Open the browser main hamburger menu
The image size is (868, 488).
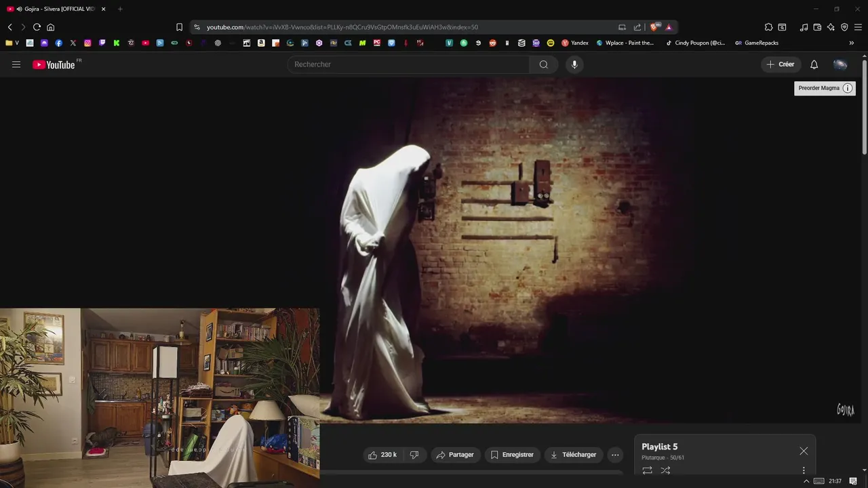click(858, 27)
